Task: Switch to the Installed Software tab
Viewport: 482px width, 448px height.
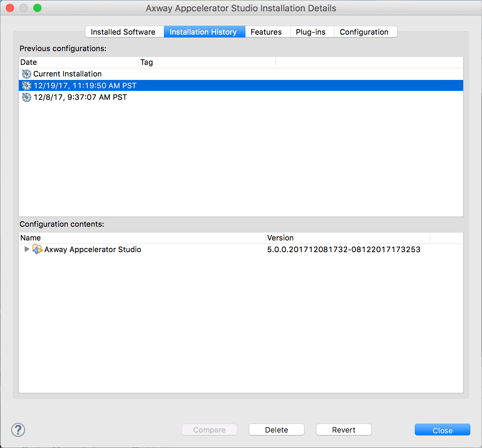Action: click(124, 32)
